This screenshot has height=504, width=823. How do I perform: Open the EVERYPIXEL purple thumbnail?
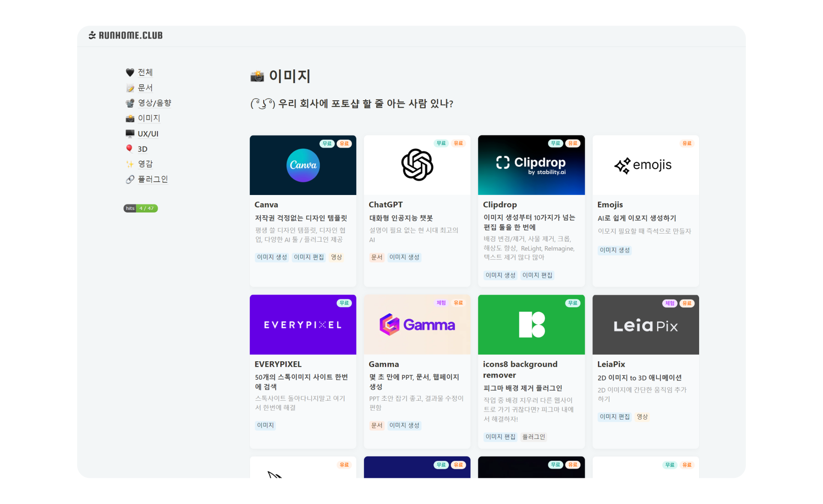point(303,324)
